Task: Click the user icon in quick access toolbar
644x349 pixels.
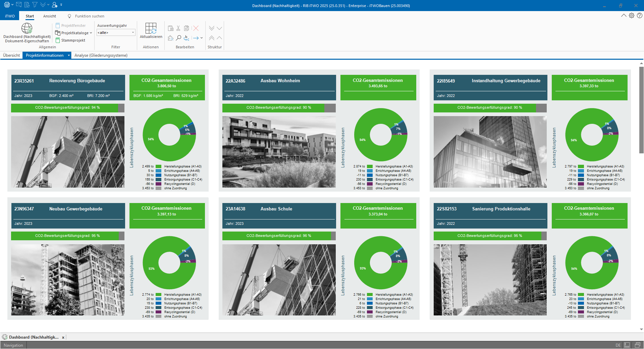Action: pos(55,5)
